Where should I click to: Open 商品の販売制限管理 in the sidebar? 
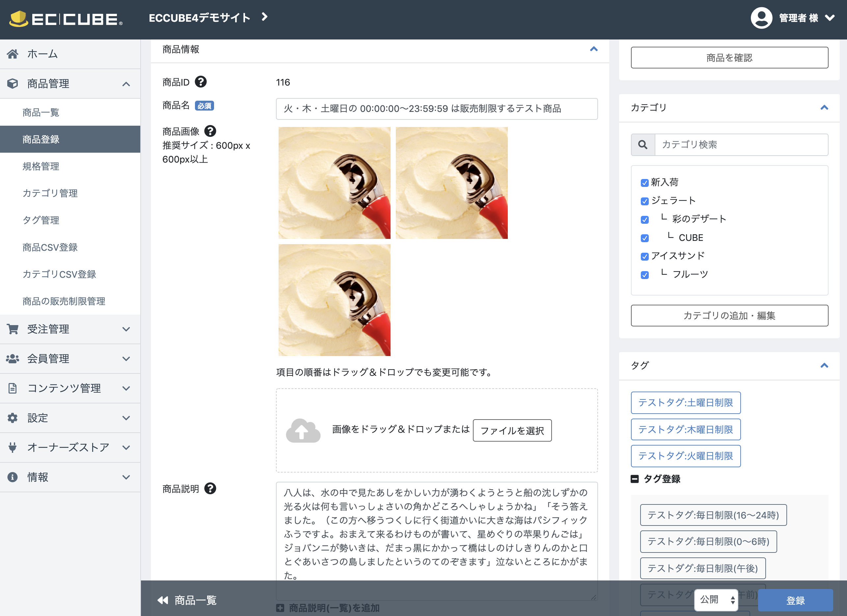point(70,301)
